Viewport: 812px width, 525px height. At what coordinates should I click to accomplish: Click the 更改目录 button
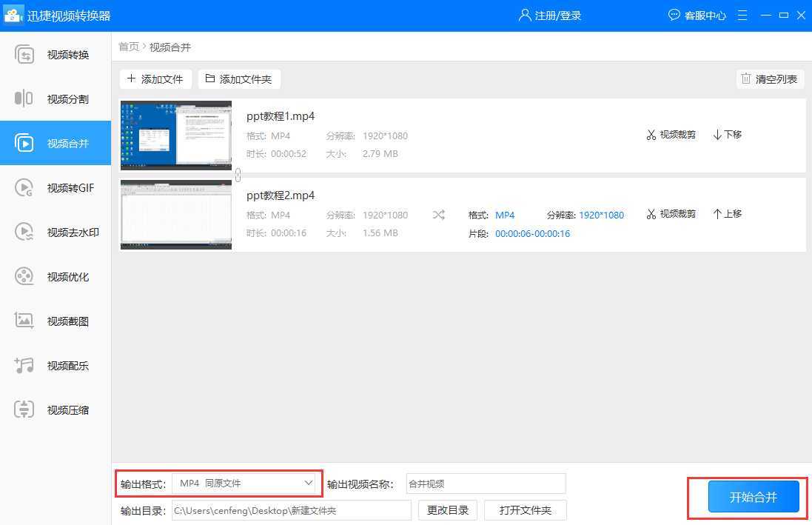tap(448, 510)
